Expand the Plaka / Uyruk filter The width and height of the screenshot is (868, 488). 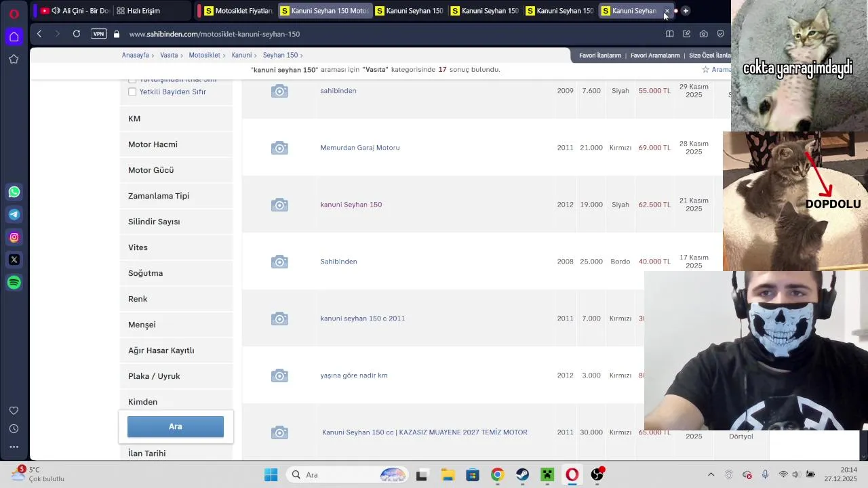tap(176, 376)
